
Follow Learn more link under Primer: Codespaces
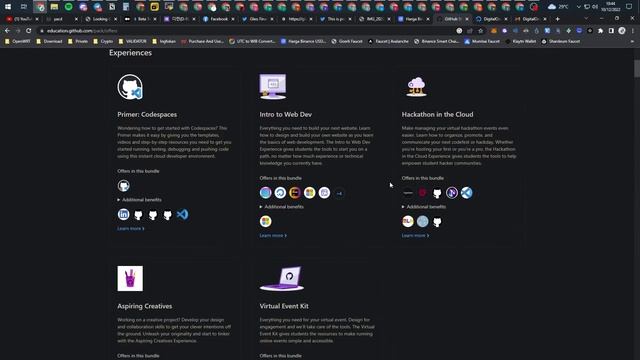131,229
